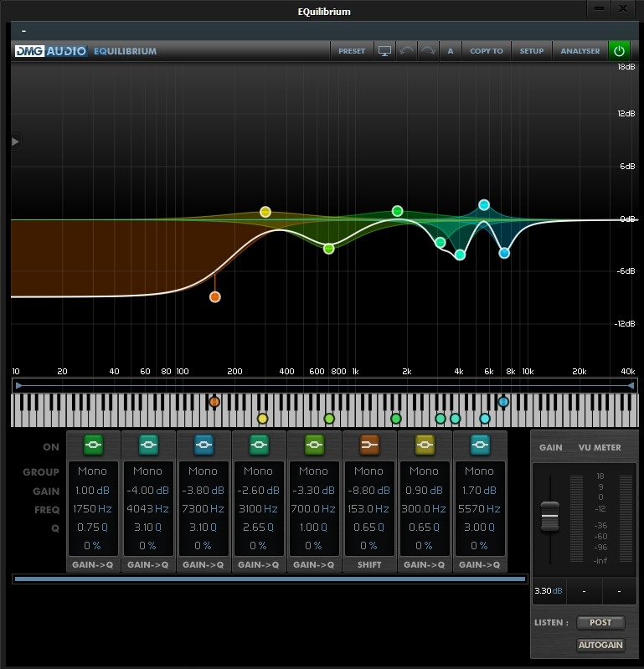Image resolution: width=644 pixels, height=669 pixels.
Task: Click the POST listen button
Action: (x=600, y=622)
